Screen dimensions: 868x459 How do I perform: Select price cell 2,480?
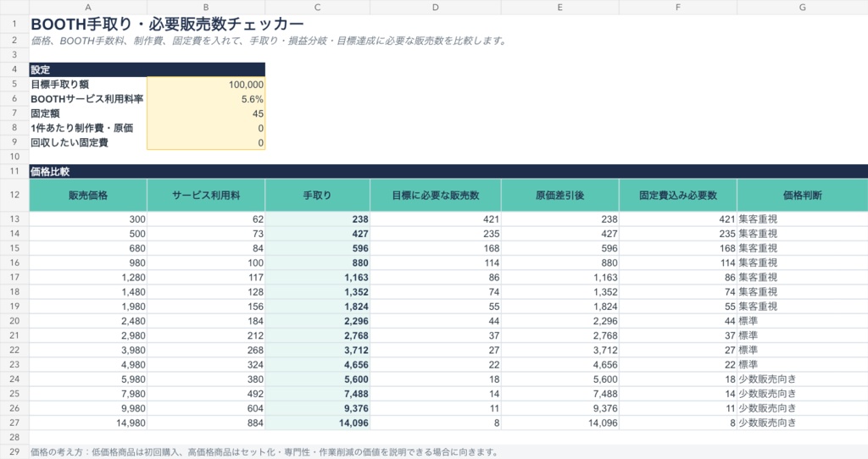88,321
